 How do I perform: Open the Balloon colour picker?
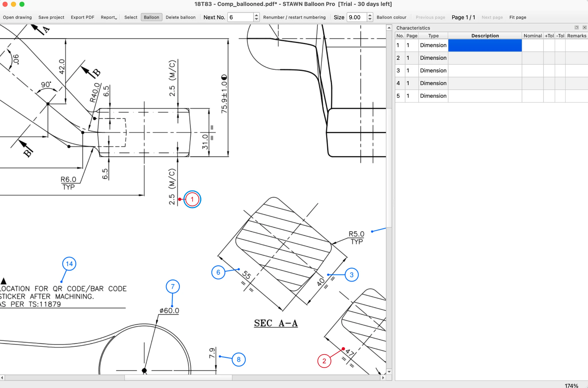click(391, 17)
